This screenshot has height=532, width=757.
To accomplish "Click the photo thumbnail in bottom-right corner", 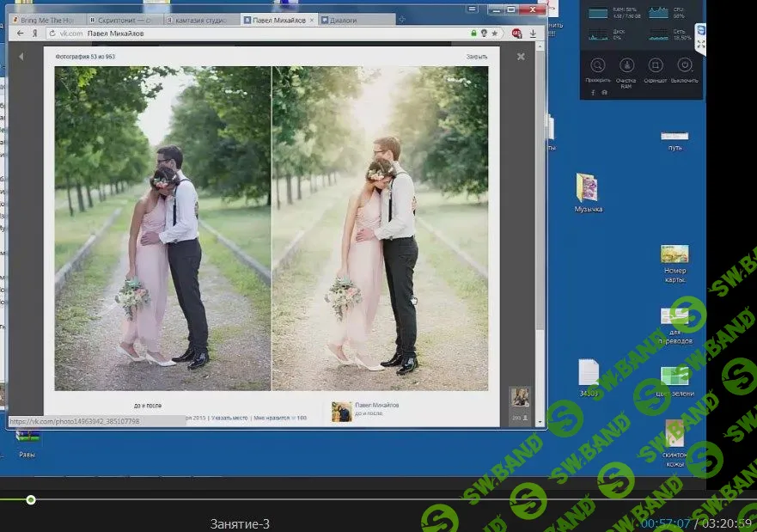I will click(519, 397).
